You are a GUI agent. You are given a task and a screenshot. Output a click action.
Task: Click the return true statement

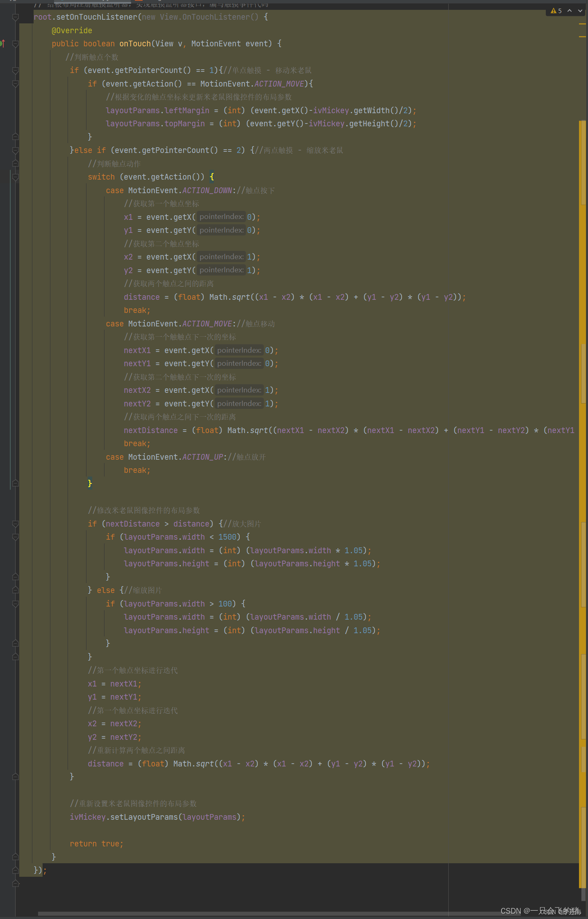point(96,844)
